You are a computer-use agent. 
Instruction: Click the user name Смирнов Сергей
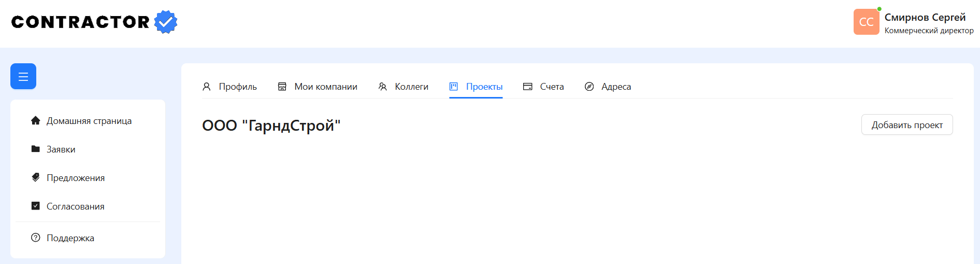point(925,17)
